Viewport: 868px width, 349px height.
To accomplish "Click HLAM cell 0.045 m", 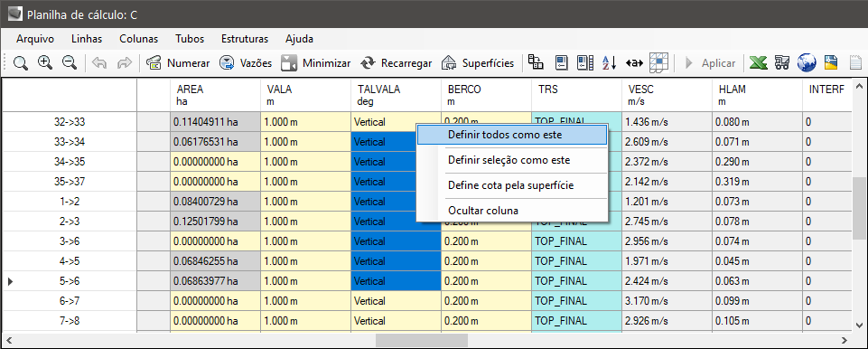I will (x=757, y=261).
